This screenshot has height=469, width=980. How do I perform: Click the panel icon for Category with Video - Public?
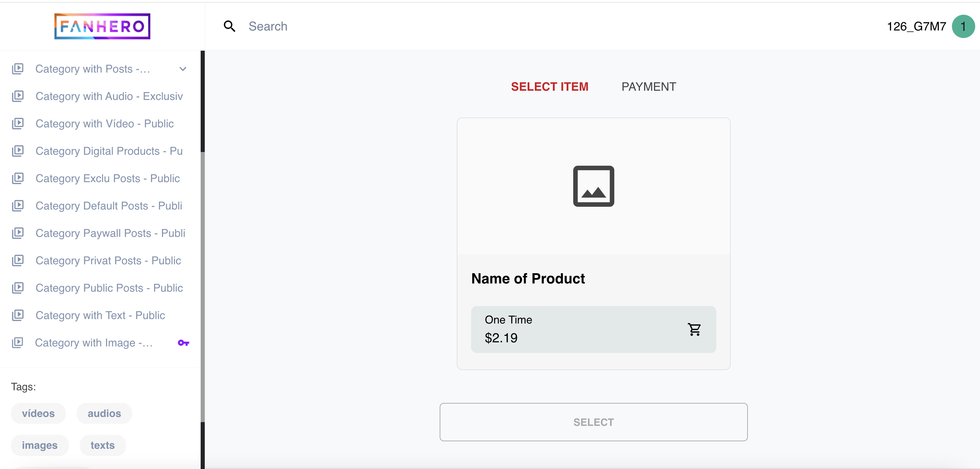tap(18, 123)
